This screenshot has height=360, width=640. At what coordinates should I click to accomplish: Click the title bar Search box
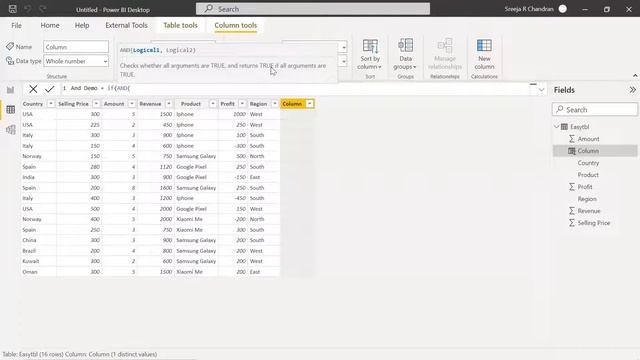click(x=313, y=9)
